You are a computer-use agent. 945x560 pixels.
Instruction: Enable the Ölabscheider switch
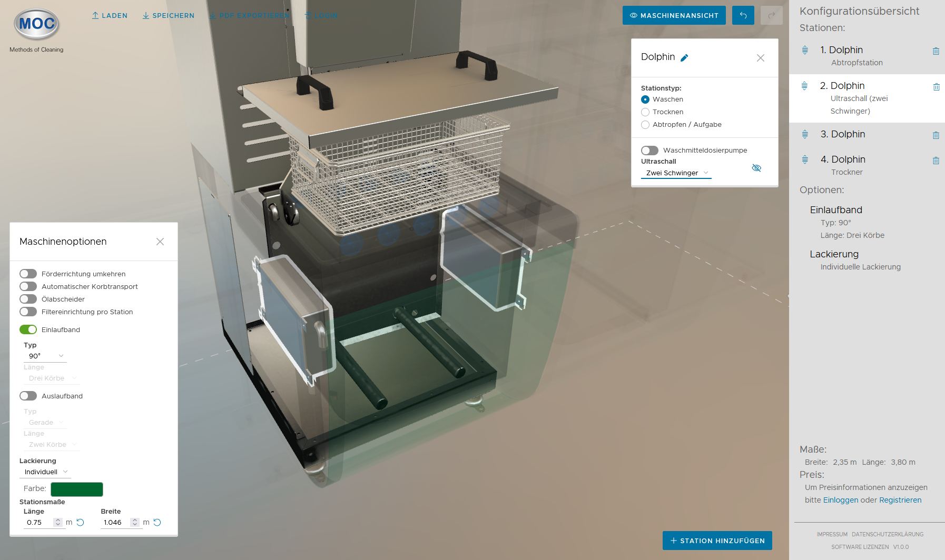click(28, 299)
